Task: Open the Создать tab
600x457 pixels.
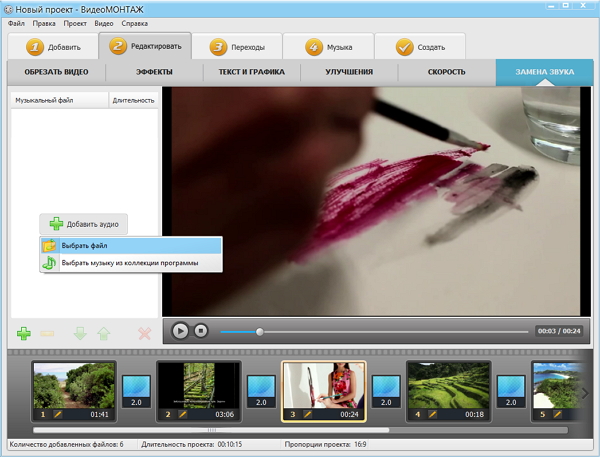Action: pyautogui.click(x=420, y=47)
